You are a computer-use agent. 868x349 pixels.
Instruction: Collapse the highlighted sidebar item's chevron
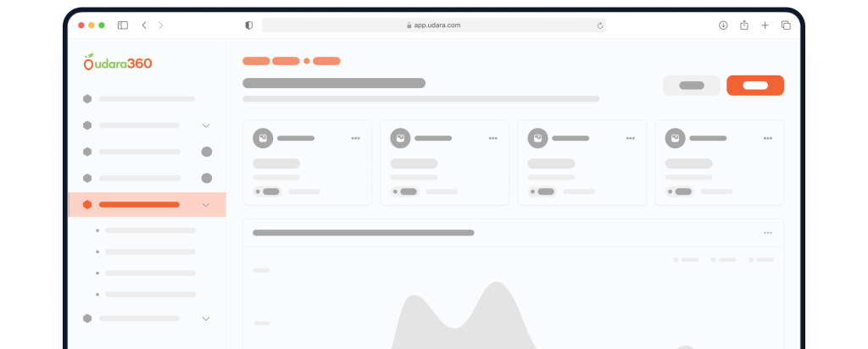coord(206,205)
